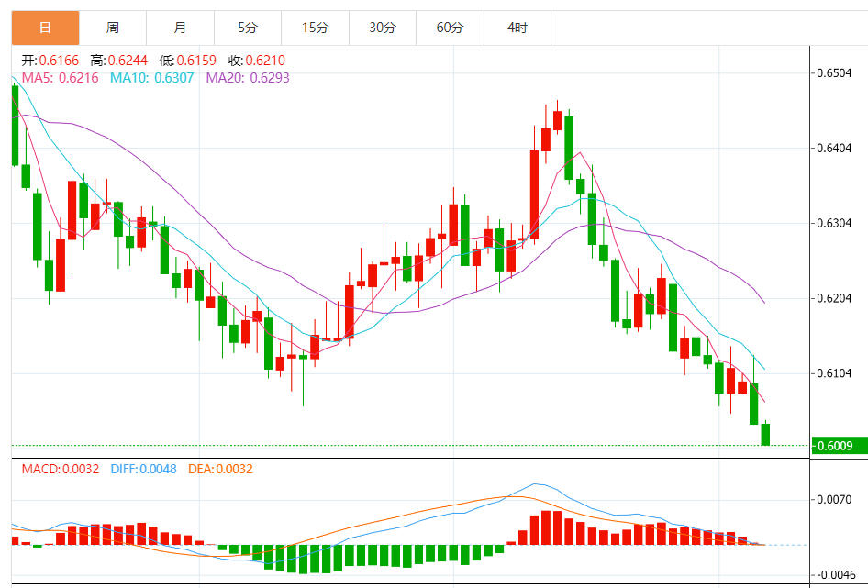This screenshot has width=868, height=588.
Task: Click the DEA:0.0032 value label
Action: tap(220, 469)
